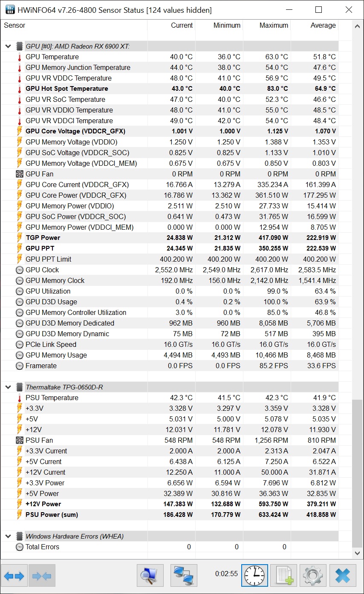Image resolution: width=364 pixels, height=594 pixels.
Task: Open the networked computers remote icon
Action: [x=184, y=576]
